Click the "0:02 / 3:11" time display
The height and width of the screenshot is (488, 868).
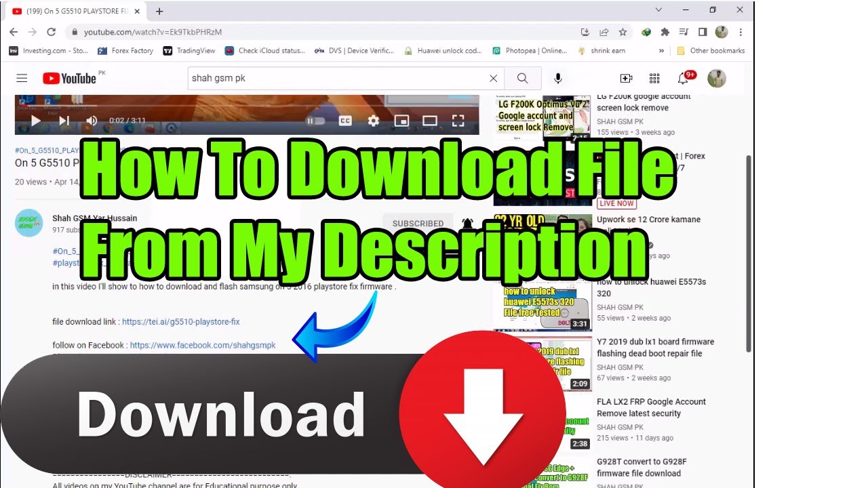click(x=127, y=121)
